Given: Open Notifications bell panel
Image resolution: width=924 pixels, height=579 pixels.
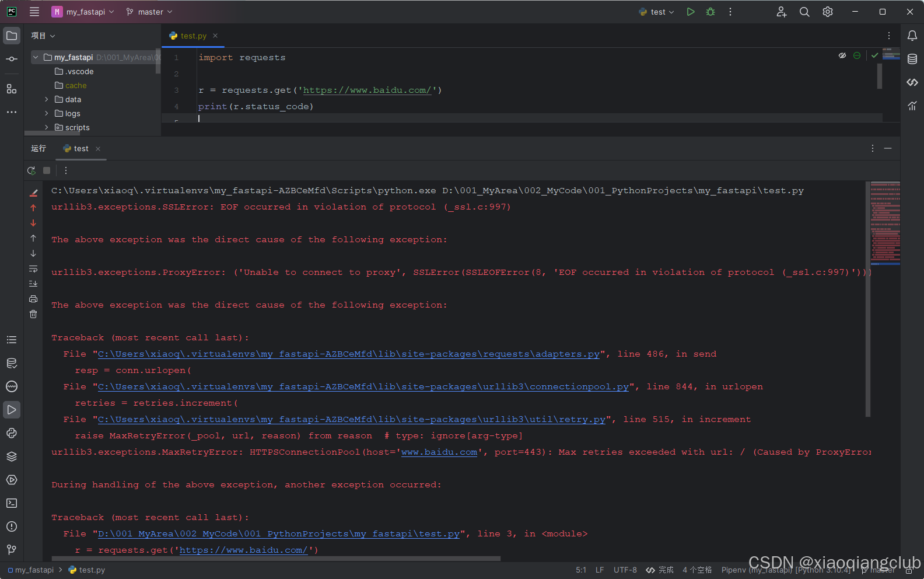Looking at the screenshot, I should click(912, 36).
